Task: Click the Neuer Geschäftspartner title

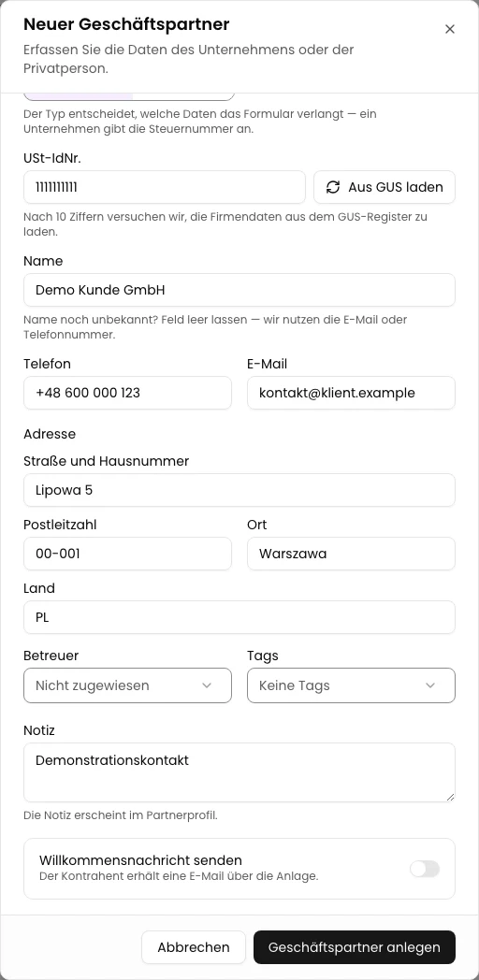Action: pyautogui.click(x=126, y=24)
